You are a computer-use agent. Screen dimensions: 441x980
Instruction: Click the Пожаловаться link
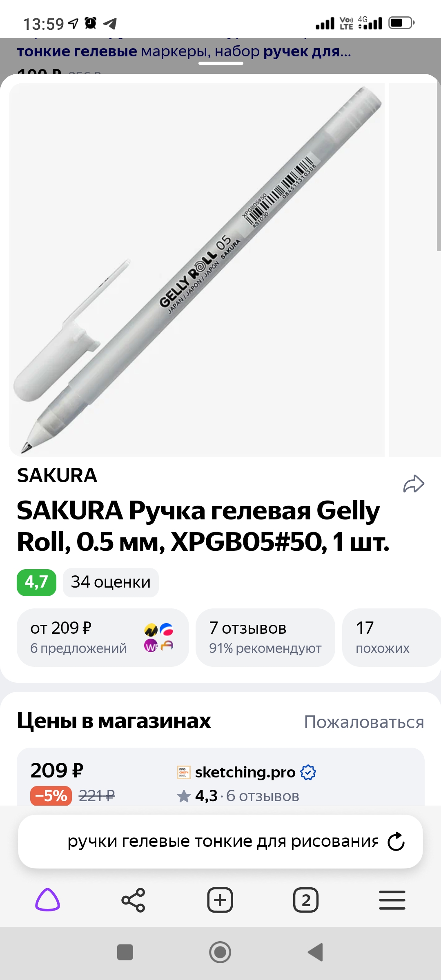pyautogui.click(x=364, y=722)
